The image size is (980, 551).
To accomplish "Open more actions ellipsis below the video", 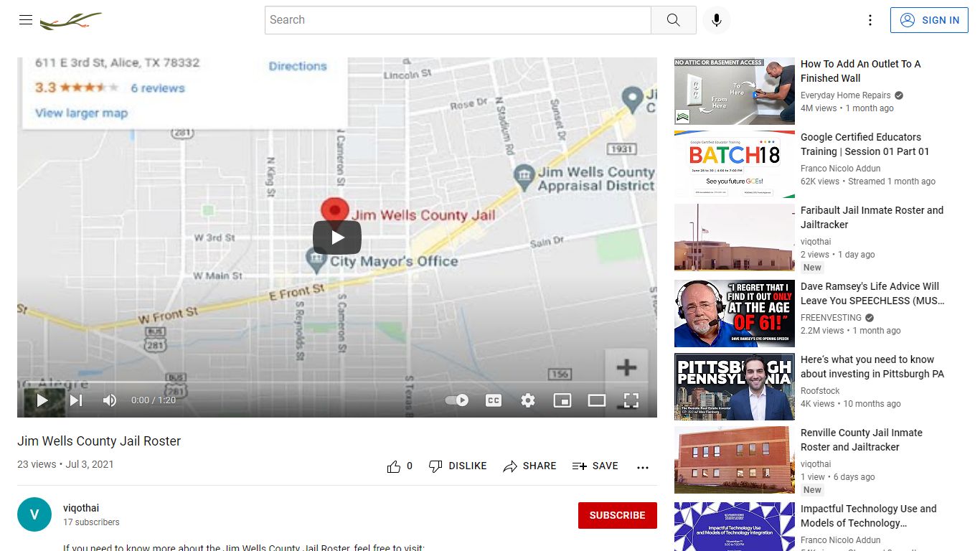I will tap(643, 467).
